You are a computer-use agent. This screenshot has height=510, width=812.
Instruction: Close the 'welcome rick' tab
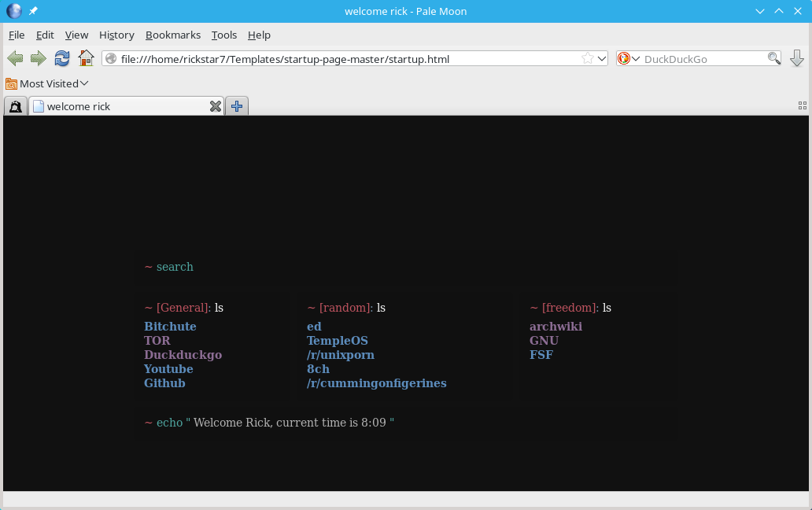pyautogui.click(x=215, y=106)
